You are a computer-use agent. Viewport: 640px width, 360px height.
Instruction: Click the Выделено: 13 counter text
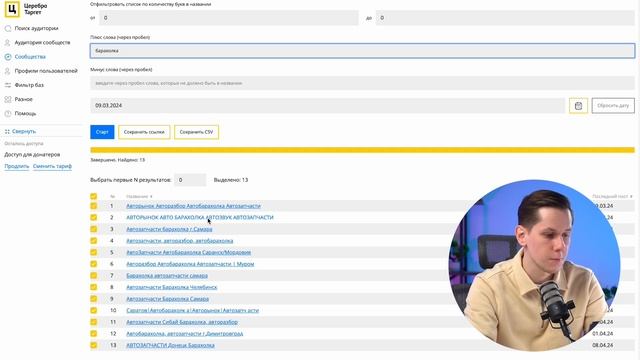tap(231, 180)
